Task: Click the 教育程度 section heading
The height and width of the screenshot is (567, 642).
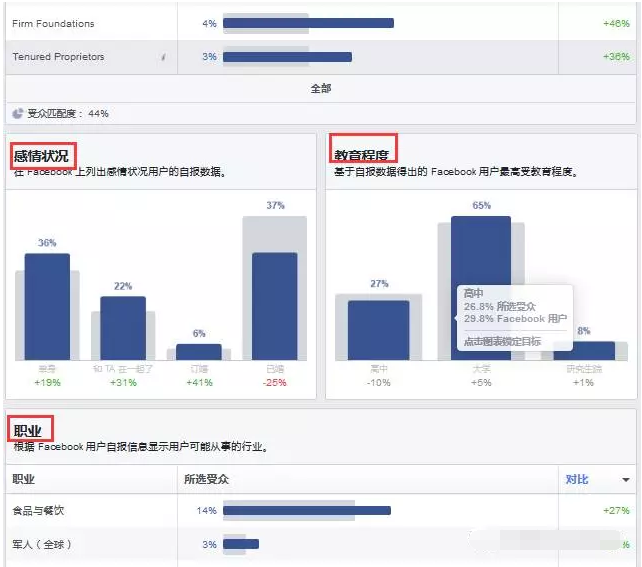Action: point(361,155)
